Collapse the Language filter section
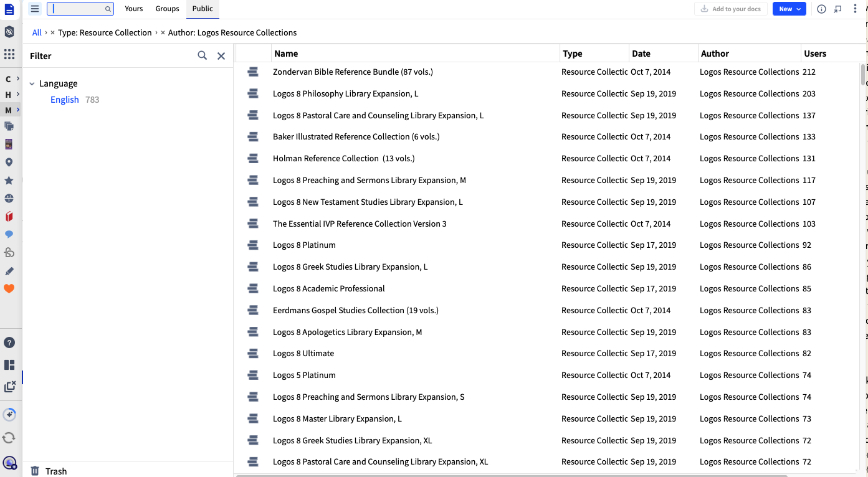868x477 pixels. pos(32,83)
